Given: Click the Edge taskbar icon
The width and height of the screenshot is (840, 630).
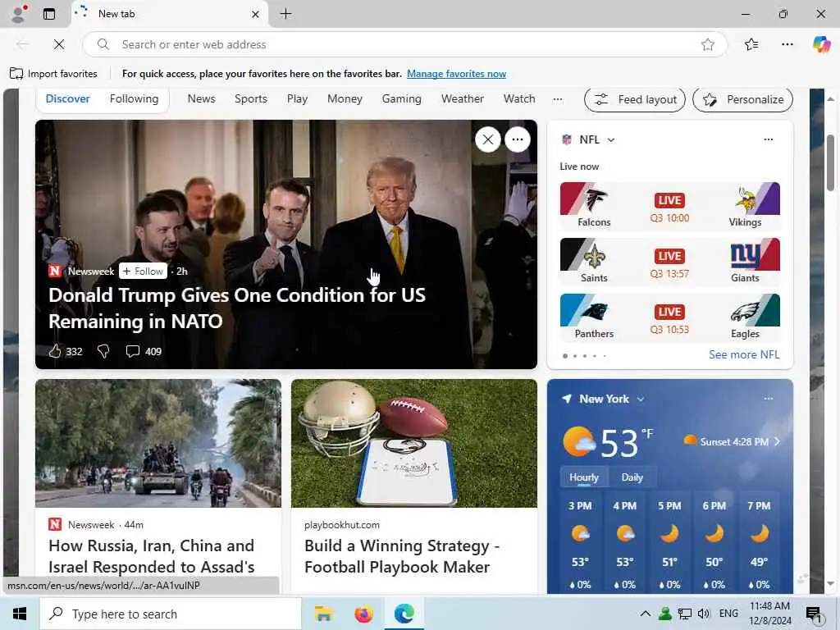Looking at the screenshot, I should tap(404, 614).
